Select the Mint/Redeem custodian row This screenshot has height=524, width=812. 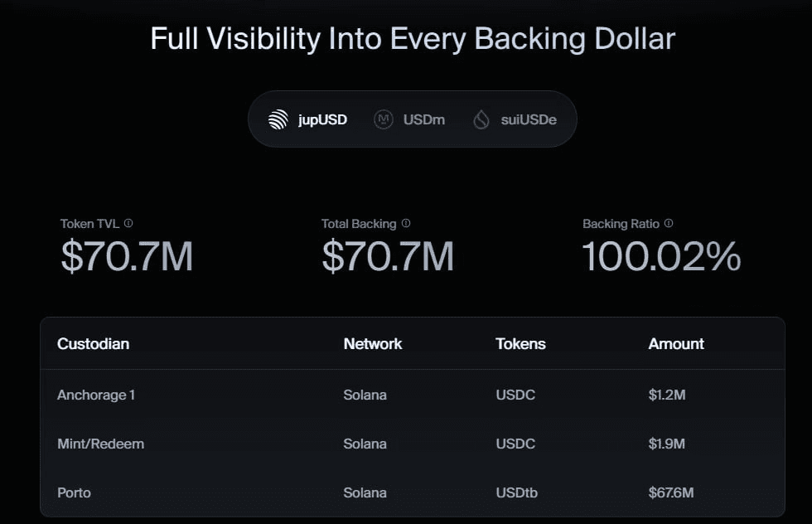100,444
